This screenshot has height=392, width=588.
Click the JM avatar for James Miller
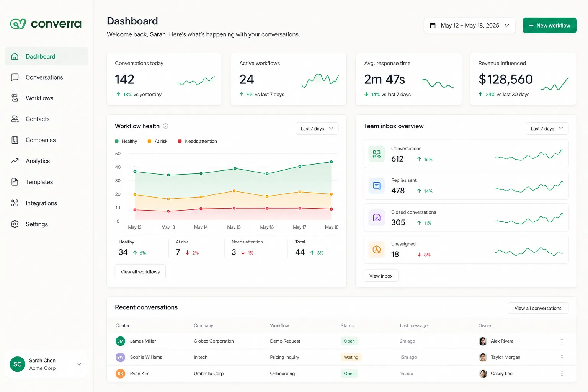[120, 341]
